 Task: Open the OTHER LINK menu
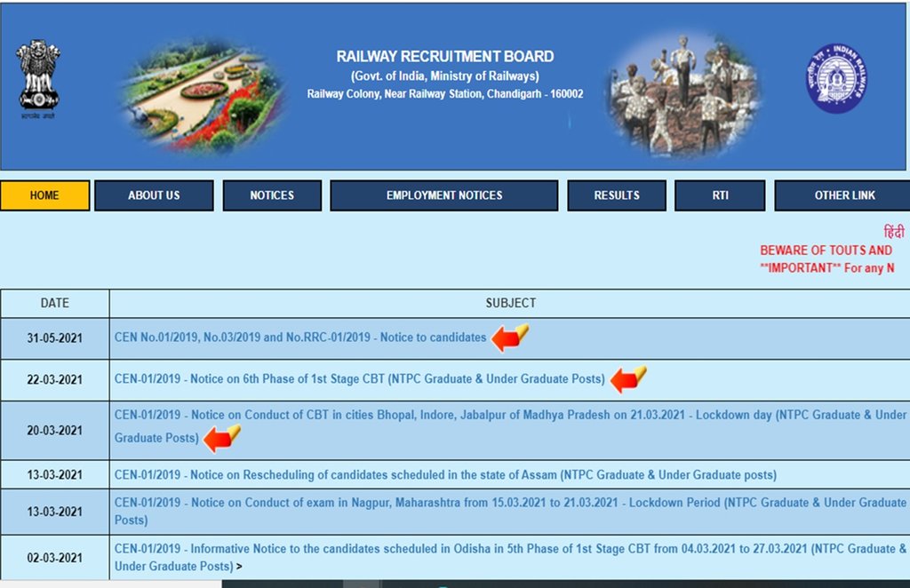(x=844, y=195)
